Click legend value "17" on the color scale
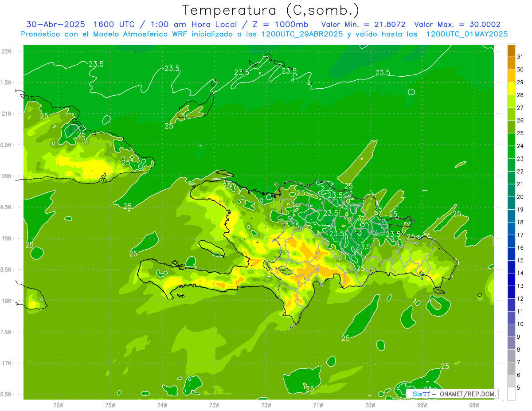Viewport: 532px width, 411px height. coord(520,235)
